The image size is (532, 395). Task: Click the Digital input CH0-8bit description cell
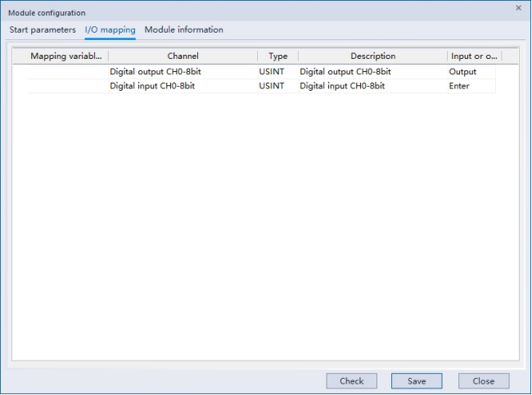(x=342, y=86)
